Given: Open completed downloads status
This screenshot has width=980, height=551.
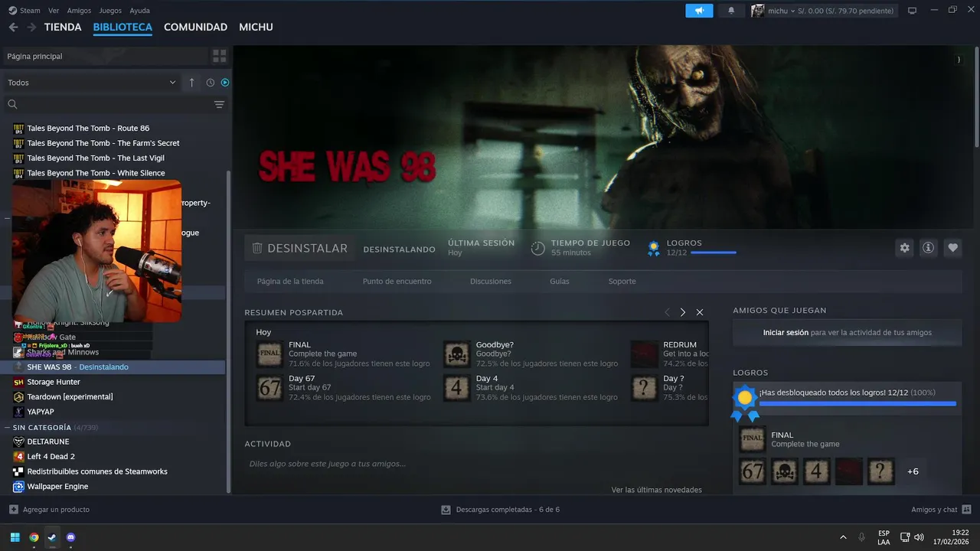Looking at the screenshot, I should pos(501,510).
